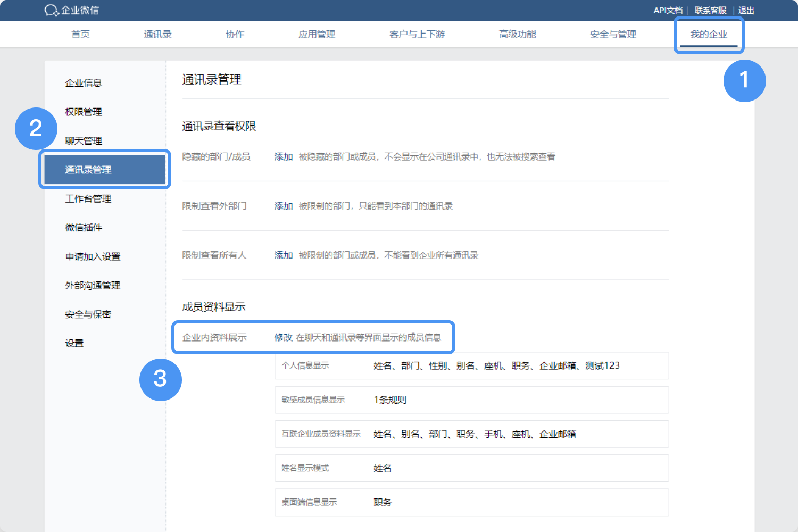Open 企业信息 in the sidebar
This screenshot has width=798, height=532.
pyautogui.click(x=84, y=83)
